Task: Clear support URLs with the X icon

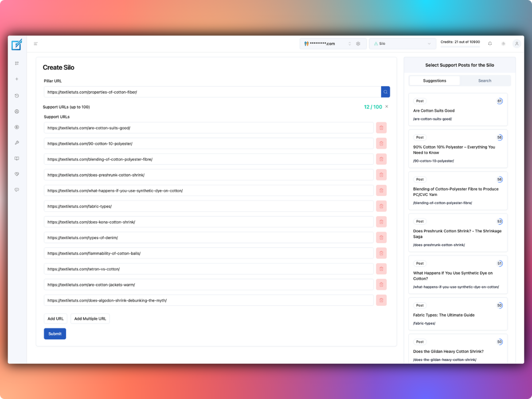Action: 387,107
